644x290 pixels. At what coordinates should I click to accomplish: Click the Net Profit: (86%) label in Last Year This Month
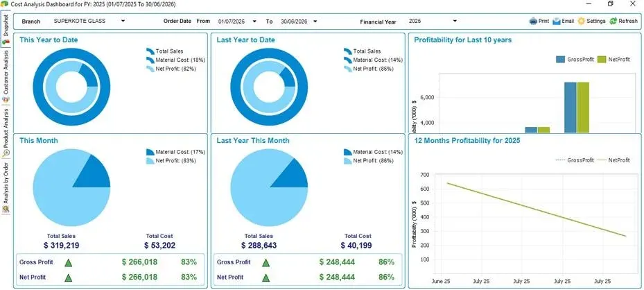tap(374, 161)
